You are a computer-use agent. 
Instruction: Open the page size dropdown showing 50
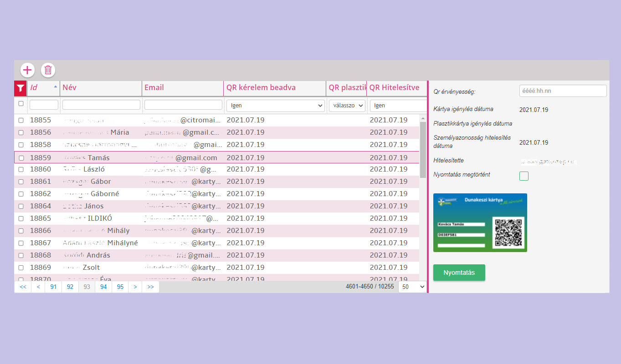point(412,287)
